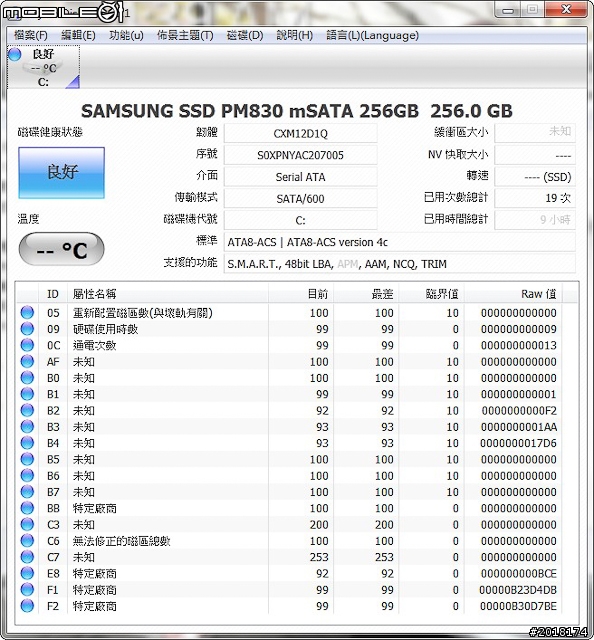Open the 功能(u) menu
This screenshot has height=640, width=594.
tap(126, 36)
